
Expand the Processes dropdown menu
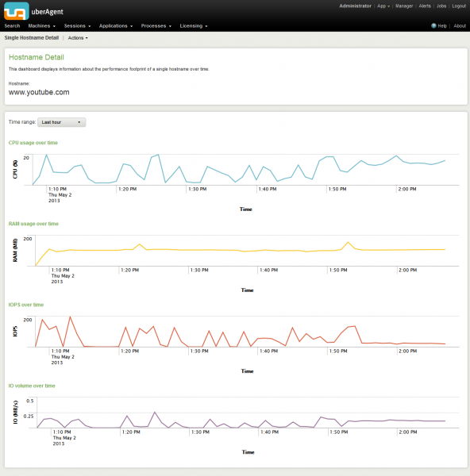[156, 26]
